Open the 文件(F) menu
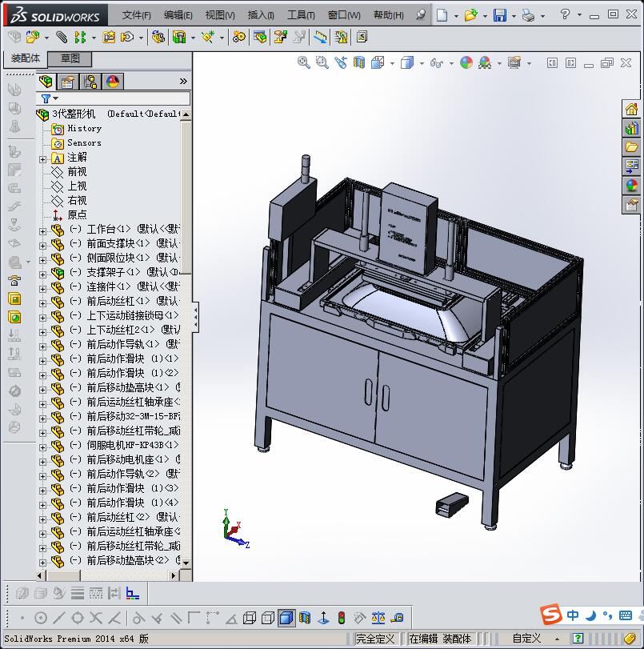 point(136,16)
